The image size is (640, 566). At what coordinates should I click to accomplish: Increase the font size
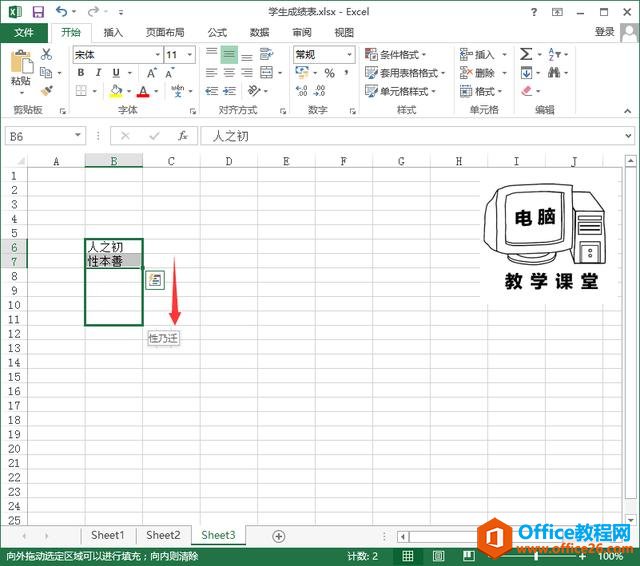[151, 73]
